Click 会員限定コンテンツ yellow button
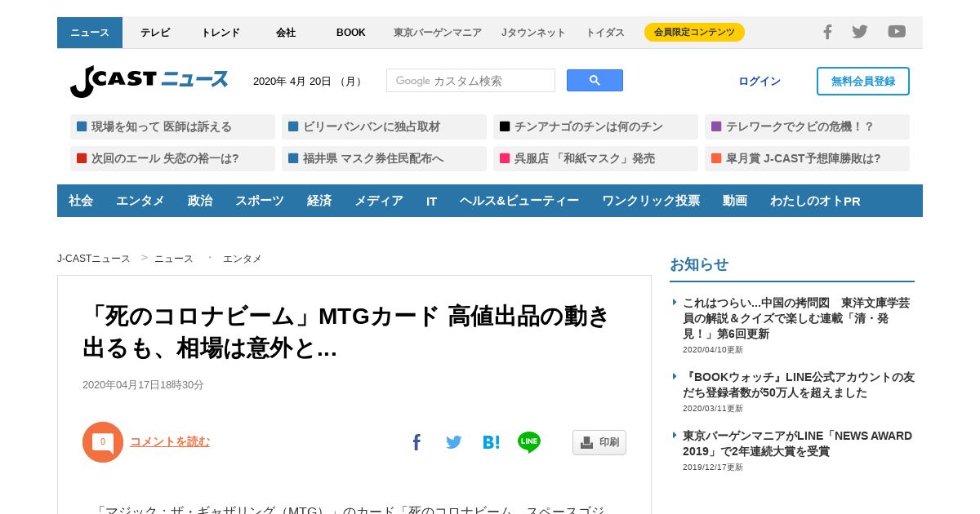Image resolution: width=980 pixels, height=514 pixels. [694, 32]
